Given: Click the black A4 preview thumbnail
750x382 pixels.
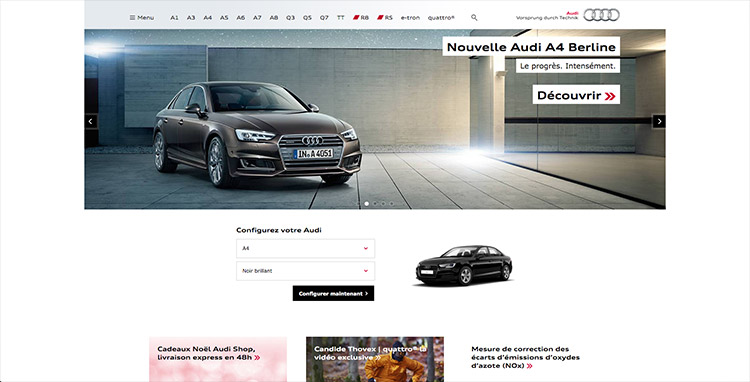Looking at the screenshot, I should pyautogui.click(x=464, y=265).
